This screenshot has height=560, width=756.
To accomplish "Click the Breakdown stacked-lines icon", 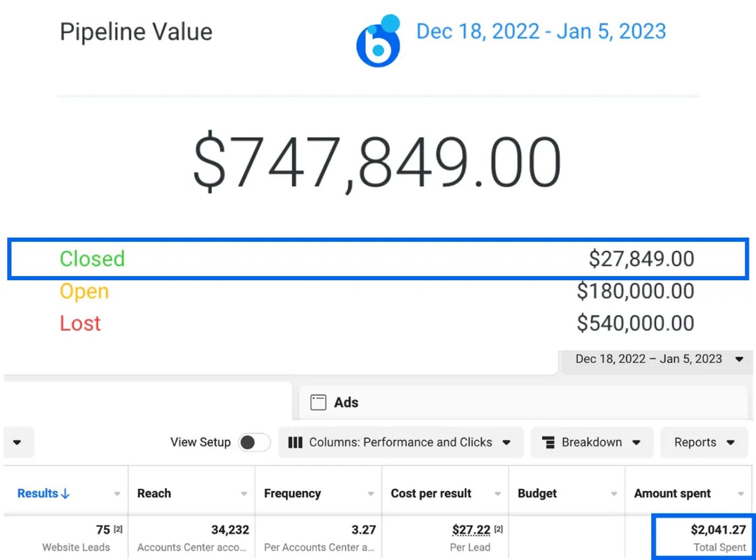I will 548,442.
